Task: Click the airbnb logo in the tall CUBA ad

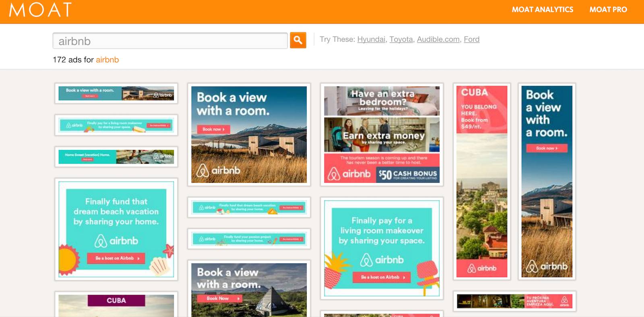Action: (482, 268)
